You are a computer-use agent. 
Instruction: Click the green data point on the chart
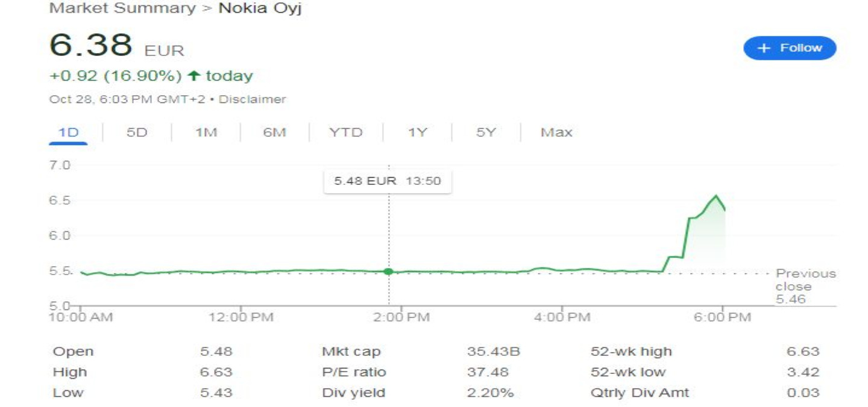click(388, 272)
